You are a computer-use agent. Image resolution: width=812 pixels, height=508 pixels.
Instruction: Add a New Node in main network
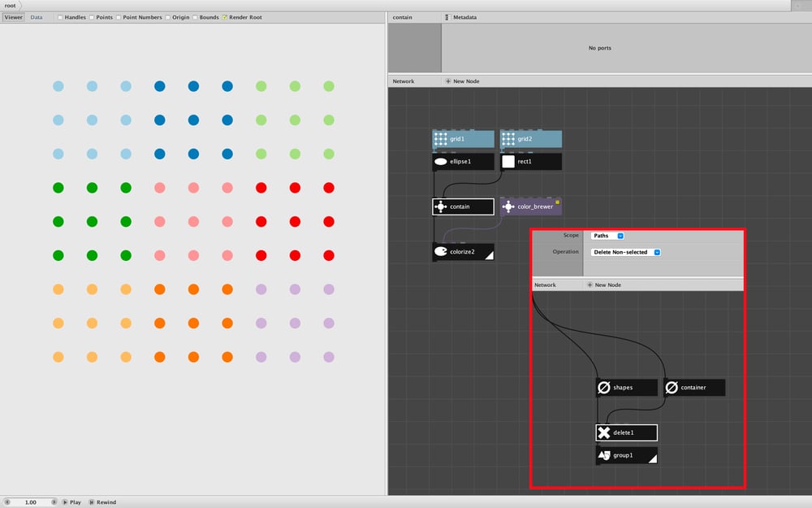(x=462, y=81)
